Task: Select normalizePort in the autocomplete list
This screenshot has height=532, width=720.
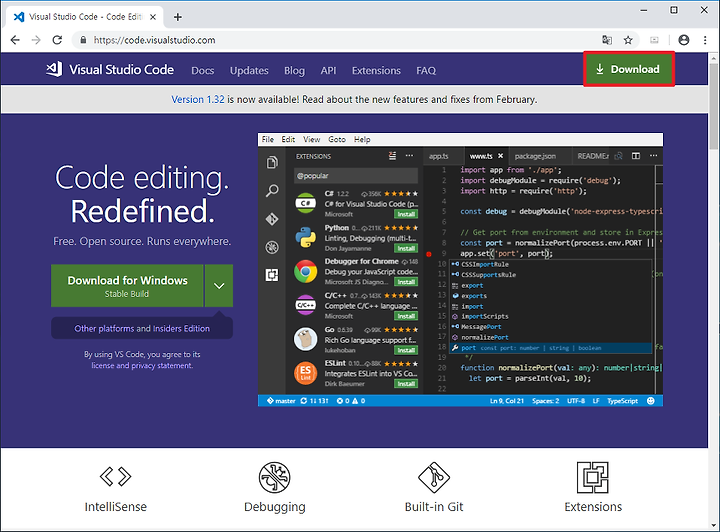Action: coord(551,337)
